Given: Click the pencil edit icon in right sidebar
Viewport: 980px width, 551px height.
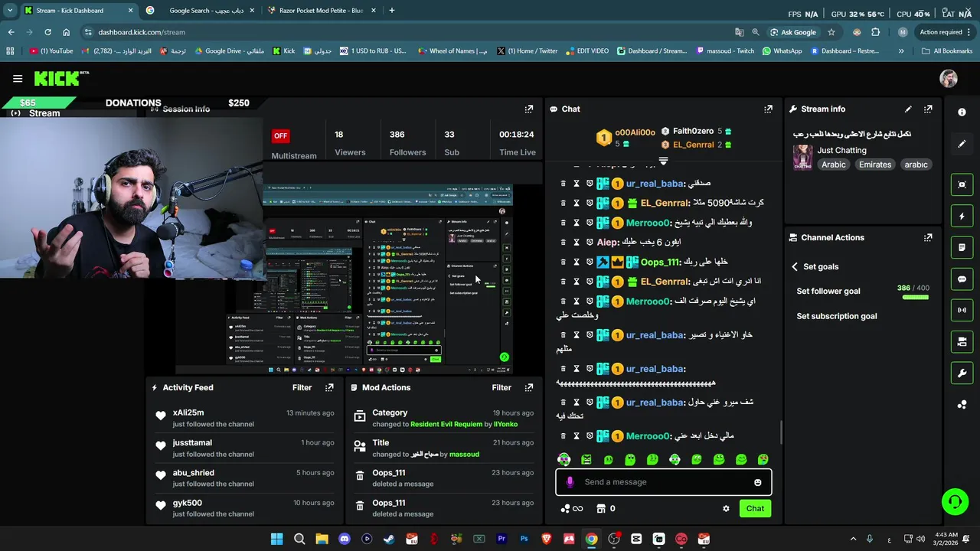Looking at the screenshot, I should pyautogui.click(x=962, y=144).
